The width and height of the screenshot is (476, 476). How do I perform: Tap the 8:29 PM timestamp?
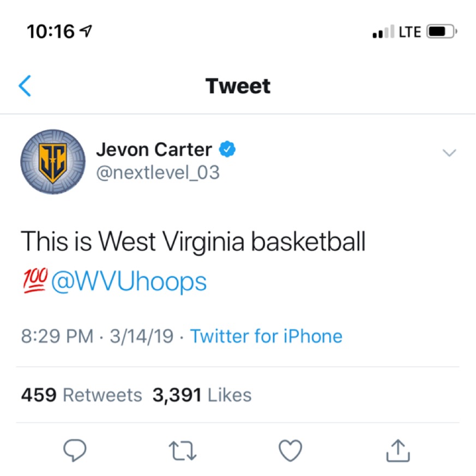(57, 336)
